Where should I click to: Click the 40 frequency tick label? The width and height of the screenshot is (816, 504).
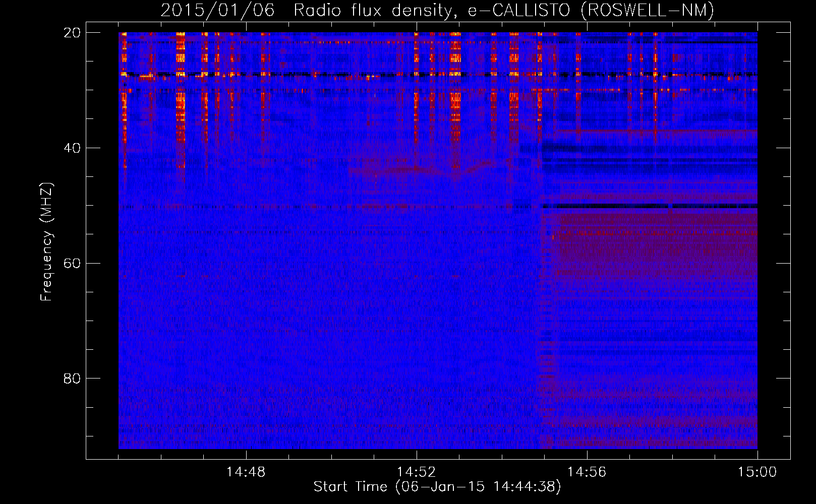(x=72, y=148)
